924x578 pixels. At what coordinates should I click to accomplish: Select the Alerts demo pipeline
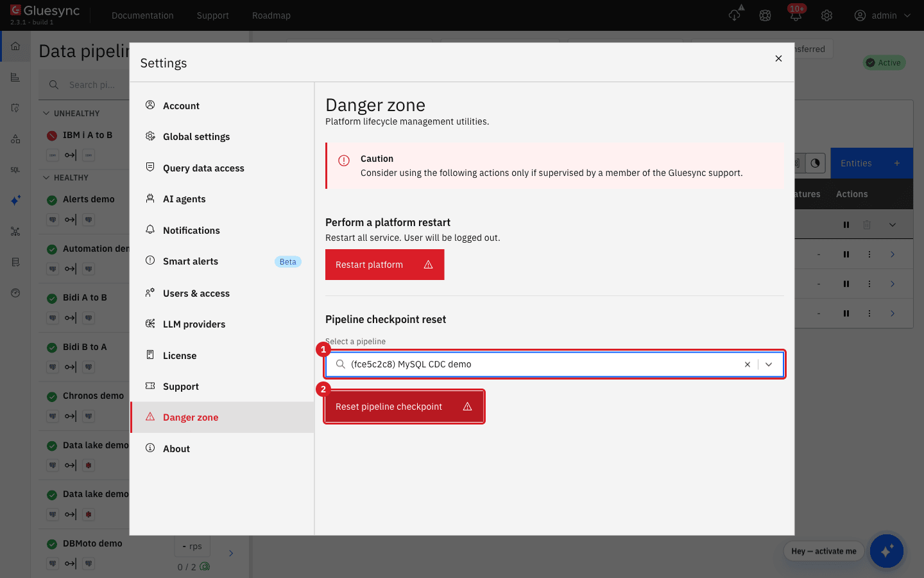point(89,200)
